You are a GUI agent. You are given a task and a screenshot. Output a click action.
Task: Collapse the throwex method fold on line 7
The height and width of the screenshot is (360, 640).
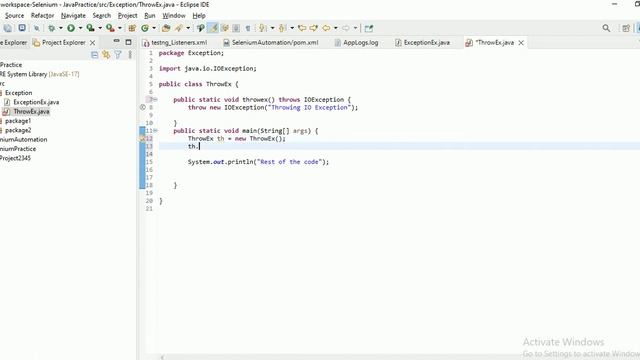click(x=156, y=99)
